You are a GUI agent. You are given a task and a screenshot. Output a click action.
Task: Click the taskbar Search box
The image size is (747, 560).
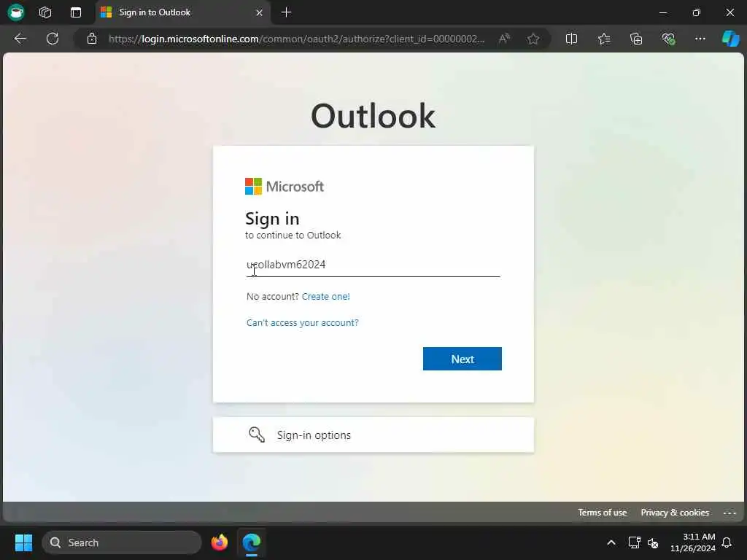pos(122,542)
